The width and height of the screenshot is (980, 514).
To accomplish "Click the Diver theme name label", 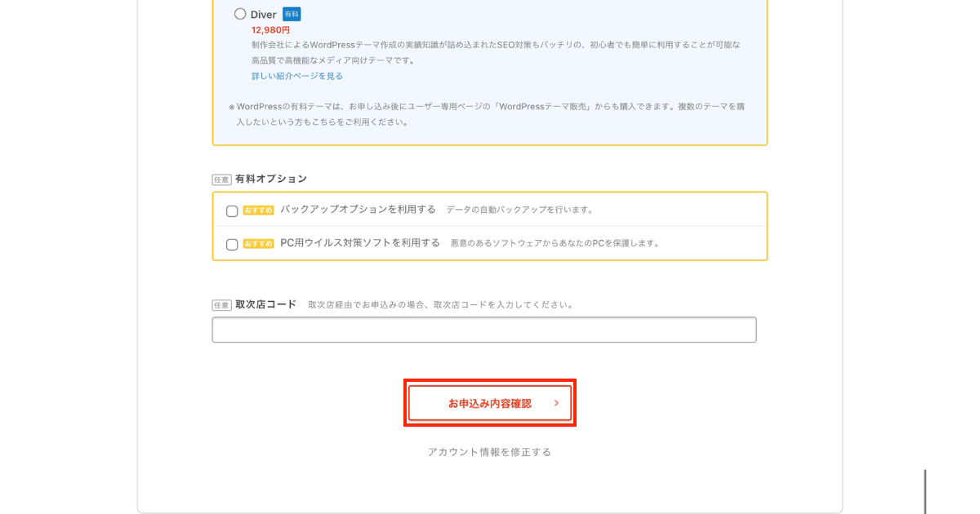I will pyautogui.click(x=264, y=15).
